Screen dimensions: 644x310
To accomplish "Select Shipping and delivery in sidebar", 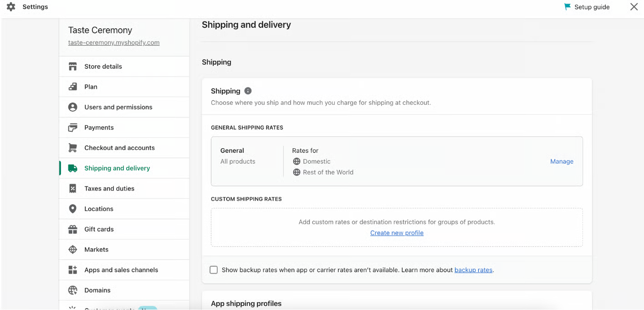I will (117, 168).
